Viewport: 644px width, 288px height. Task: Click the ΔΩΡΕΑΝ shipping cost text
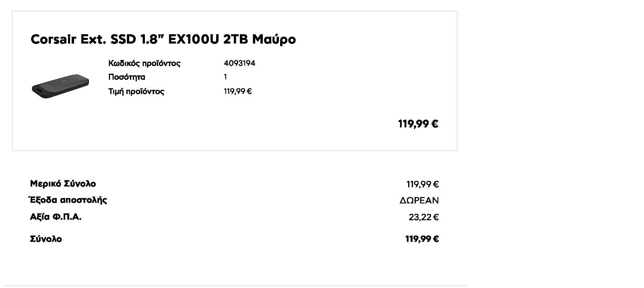click(x=419, y=201)
